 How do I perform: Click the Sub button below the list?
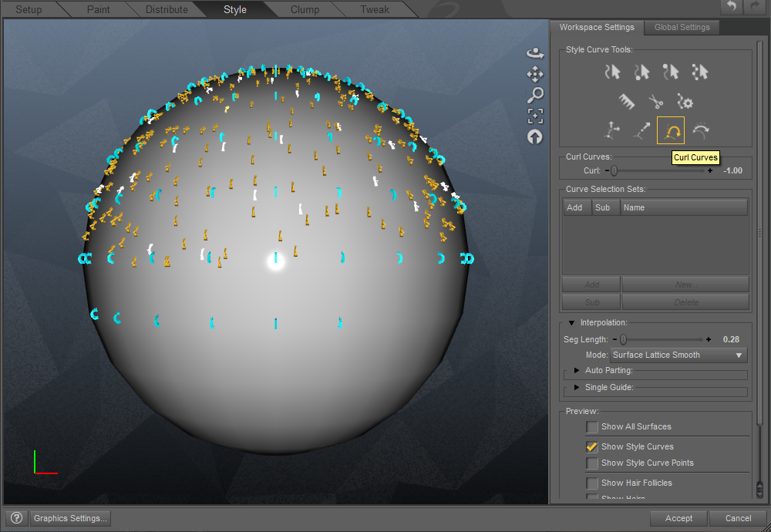[x=591, y=302]
